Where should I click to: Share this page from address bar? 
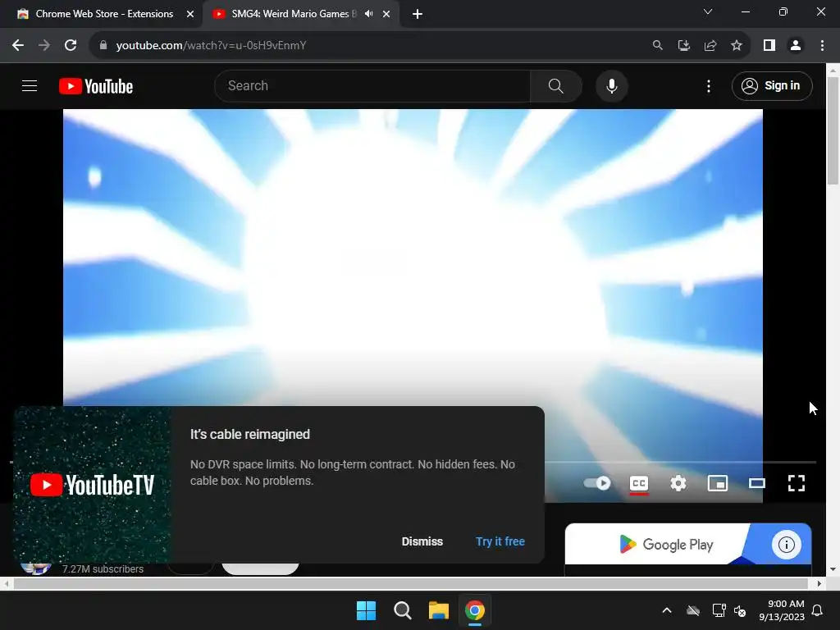point(710,46)
